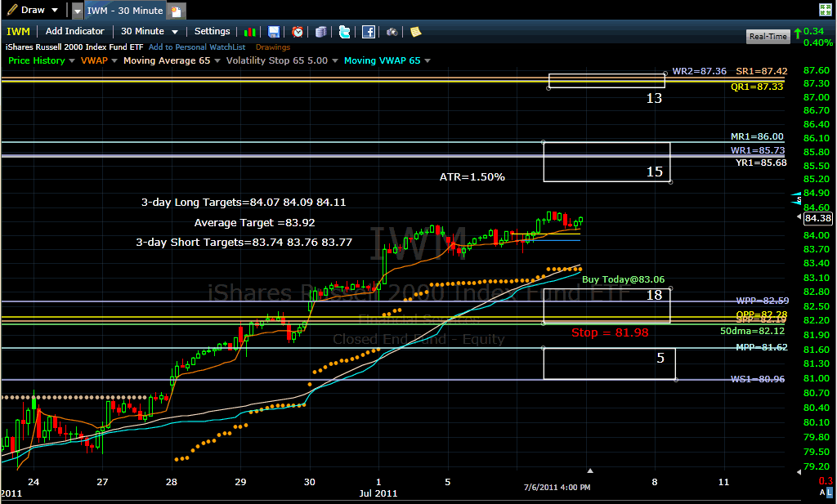Click the YR1=85.68 label
Screen dimensions: 837x504
pyautogui.click(x=761, y=163)
